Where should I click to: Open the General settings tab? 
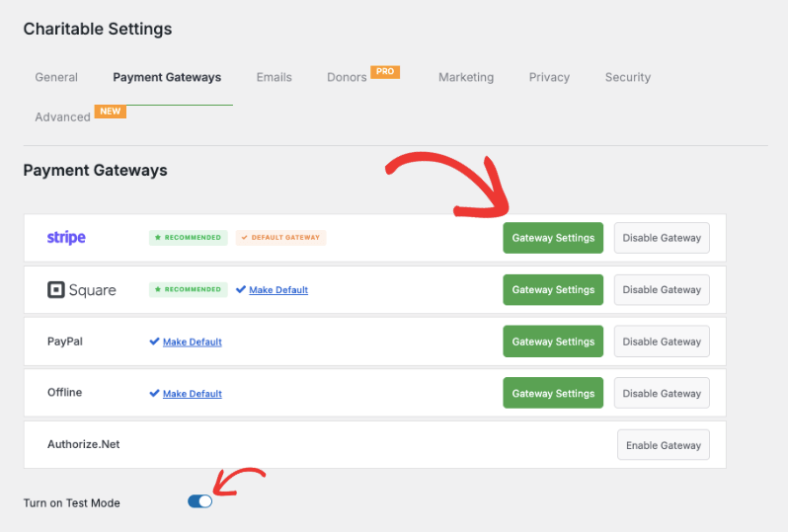point(56,77)
